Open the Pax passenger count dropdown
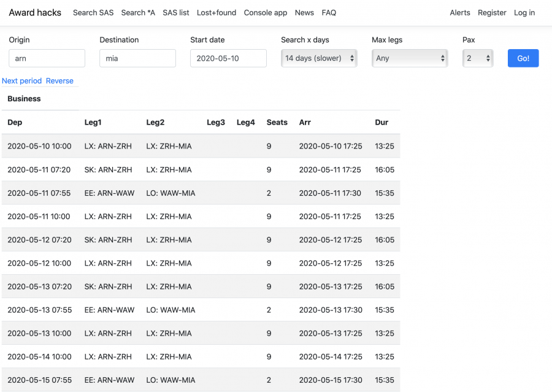Screen dimensions: 552x392 click(x=478, y=58)
